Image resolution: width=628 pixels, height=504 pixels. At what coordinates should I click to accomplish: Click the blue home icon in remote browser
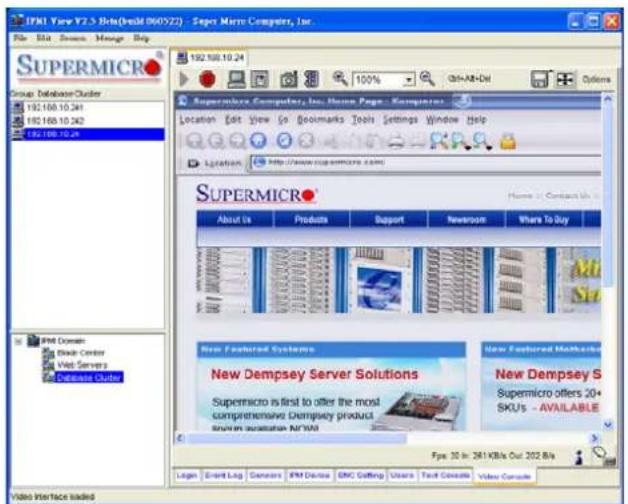point(258,141)
